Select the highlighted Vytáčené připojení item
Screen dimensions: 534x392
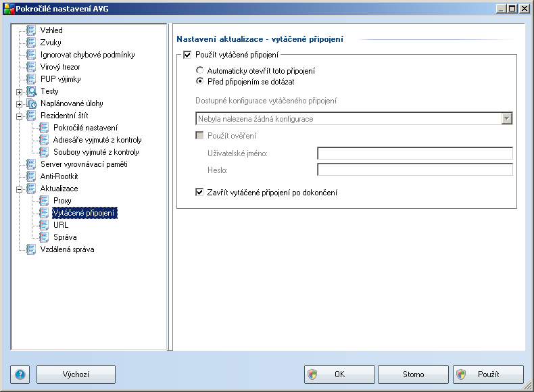pyautogui.click(x=84, y=213)
